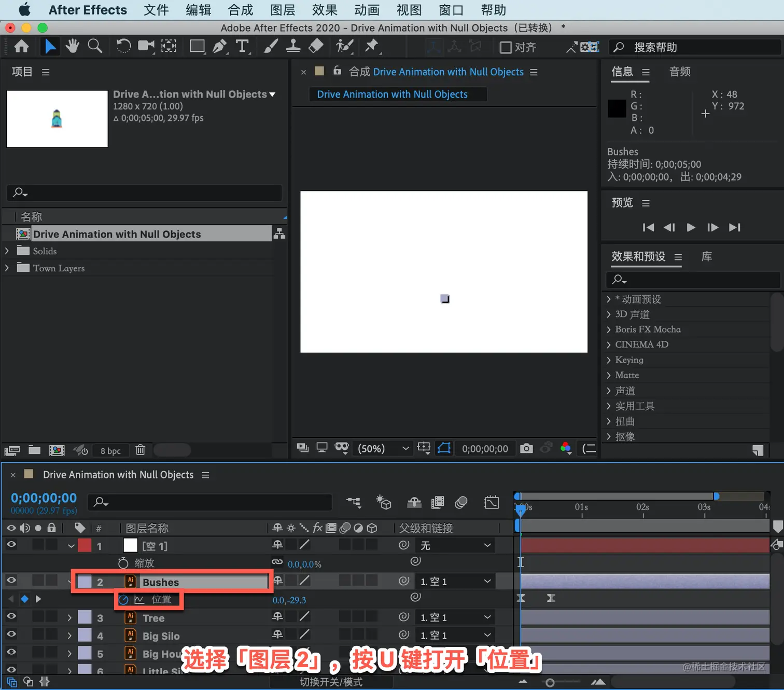Screen dimensions: 784x690
Task: Expand the 3D 声道 effects category
Action: tap(609, 314)
